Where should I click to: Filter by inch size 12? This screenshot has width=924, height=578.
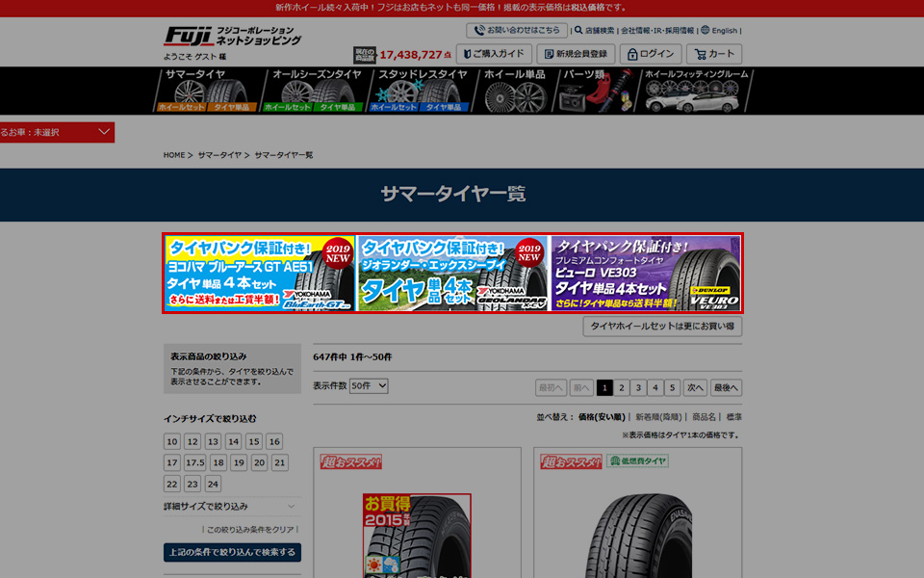tap(192, 442)
